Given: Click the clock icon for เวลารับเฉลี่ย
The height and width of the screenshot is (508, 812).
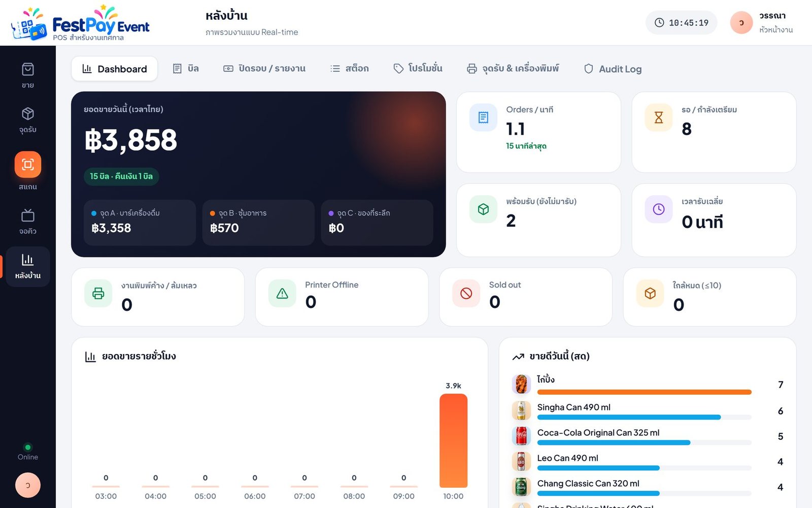Looking at the screenshot, I should tap(659, 209).
